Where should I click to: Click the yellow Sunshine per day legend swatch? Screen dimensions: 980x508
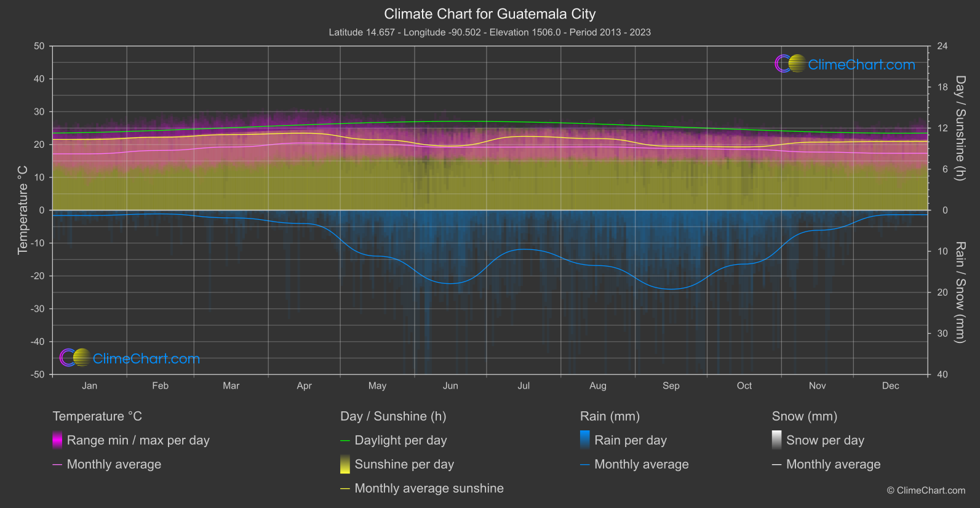(x=345, y=464)
